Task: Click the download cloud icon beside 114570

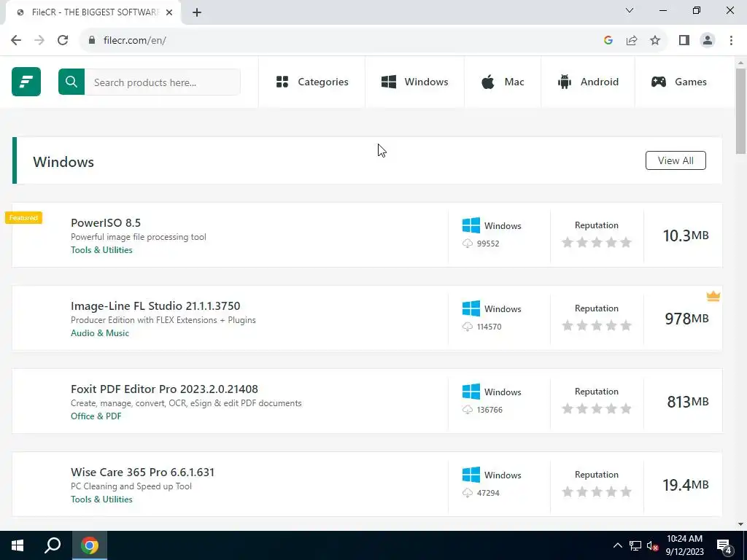Action: point(468,327)
